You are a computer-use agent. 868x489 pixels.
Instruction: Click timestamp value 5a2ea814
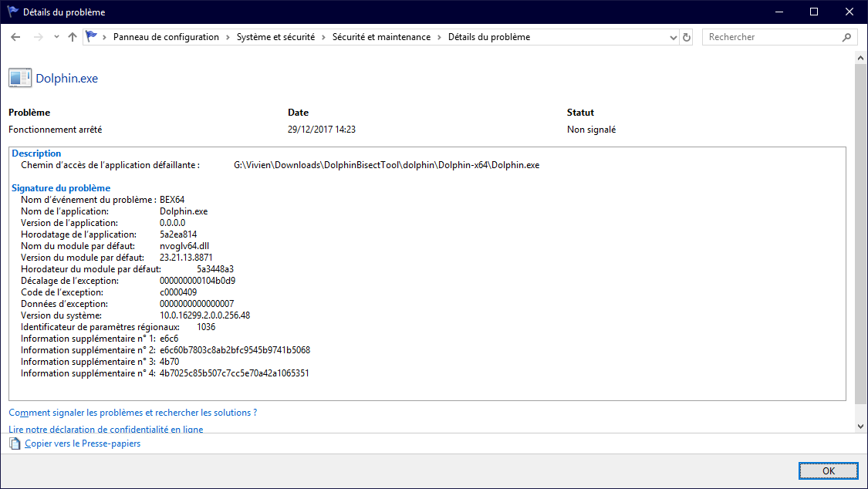[x=178, y=234]
